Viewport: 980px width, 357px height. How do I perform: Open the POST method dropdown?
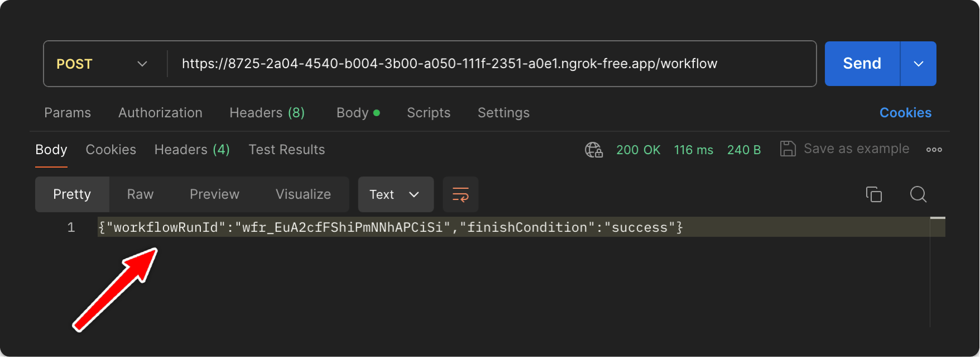pyautogui.click(x=102, y=64)
